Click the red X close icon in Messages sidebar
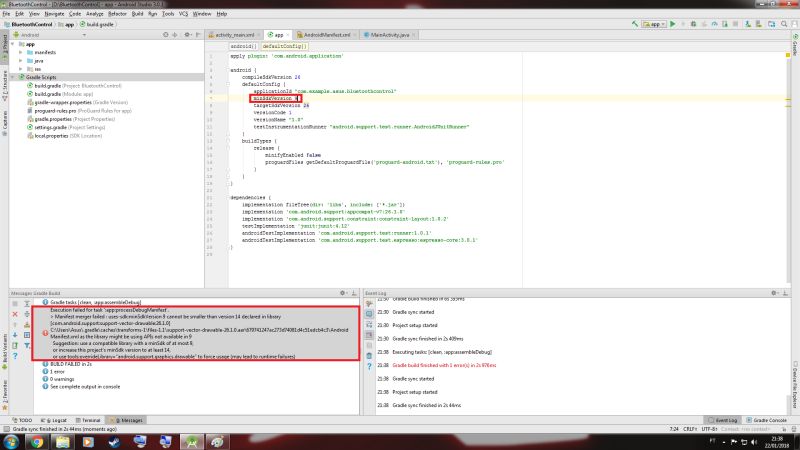This screenshot has width=800, height=450. pyautogui.click(x=15, y=314)
